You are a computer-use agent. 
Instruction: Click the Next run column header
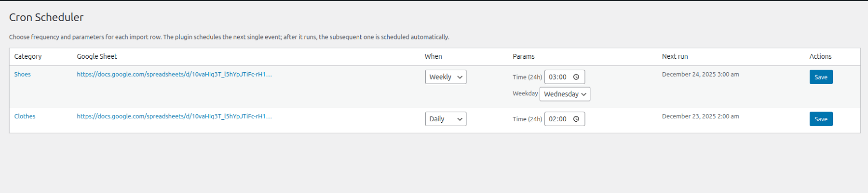tap(675, 56)
